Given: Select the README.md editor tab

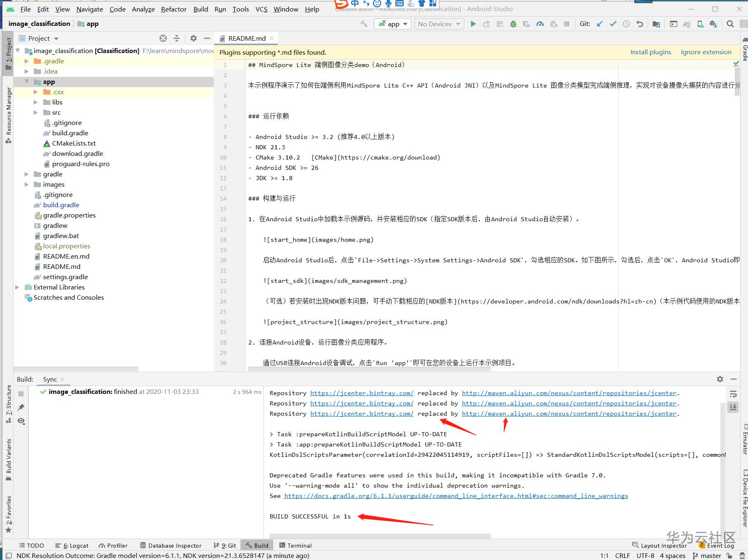Looking at the screenshot, I should tap(247, 38).
